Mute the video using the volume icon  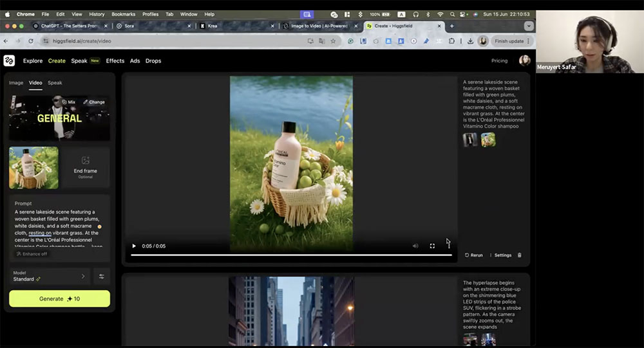pos(415,246)
